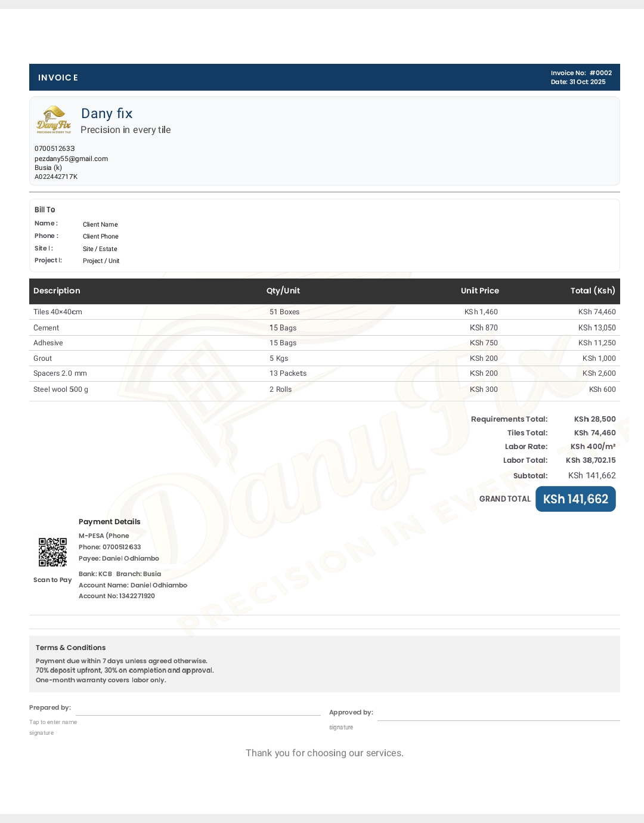Select the Terms & Conditions section
Screen dimensions: 644x823
[70, 648]
